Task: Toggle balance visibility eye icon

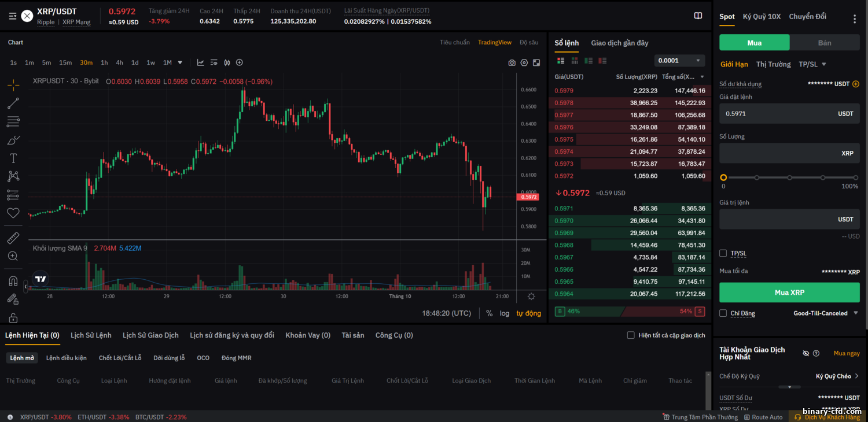Action: tap(806, 353)
